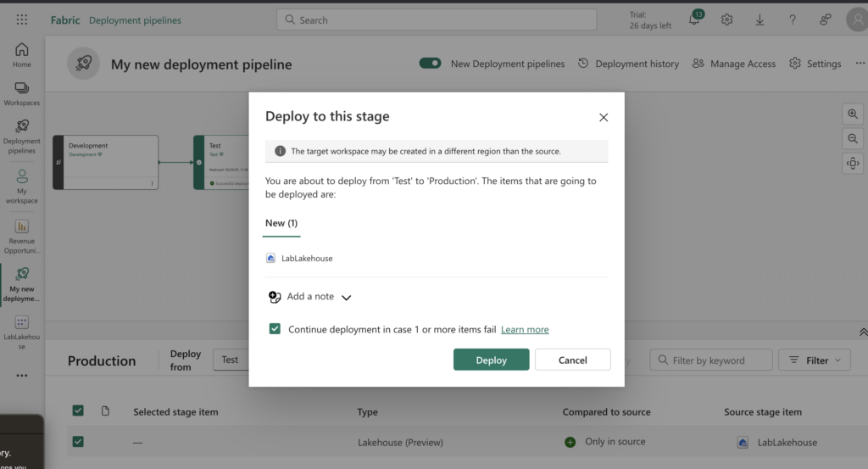Click Selected stage item column header

coord(175,412)
